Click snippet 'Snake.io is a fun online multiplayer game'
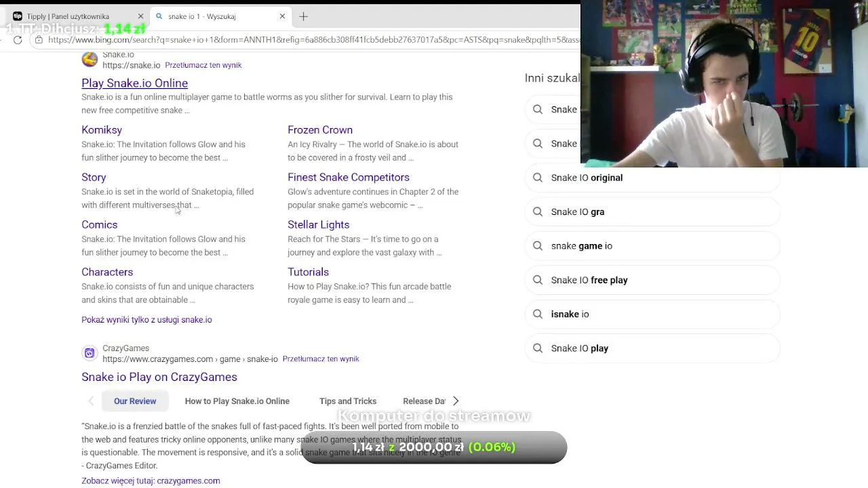Screen dimensions: 868x488 [x=267, y=104]
